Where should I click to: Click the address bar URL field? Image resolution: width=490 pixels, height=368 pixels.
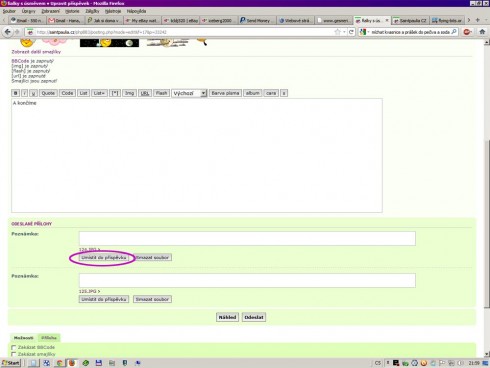[x=183, y=32]
